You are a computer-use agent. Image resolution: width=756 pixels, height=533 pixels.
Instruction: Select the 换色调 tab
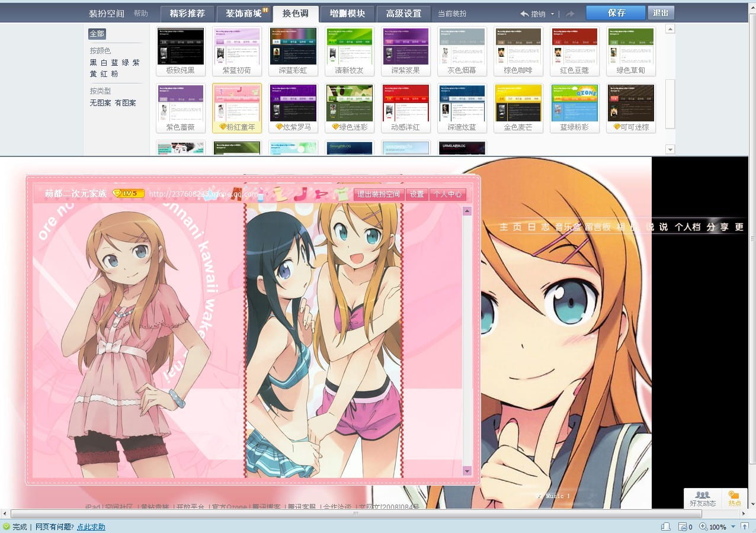(295, 14)
